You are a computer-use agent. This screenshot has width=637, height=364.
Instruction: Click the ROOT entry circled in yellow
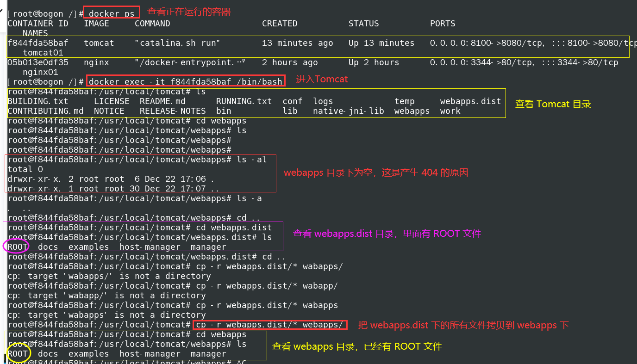tap(18, 354)
